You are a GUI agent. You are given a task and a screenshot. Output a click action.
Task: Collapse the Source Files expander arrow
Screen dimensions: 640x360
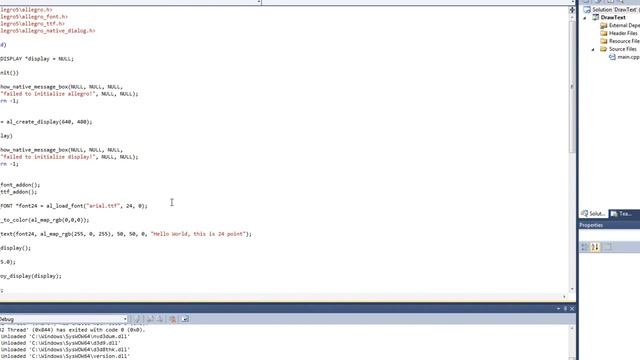[x=593, y=49]
